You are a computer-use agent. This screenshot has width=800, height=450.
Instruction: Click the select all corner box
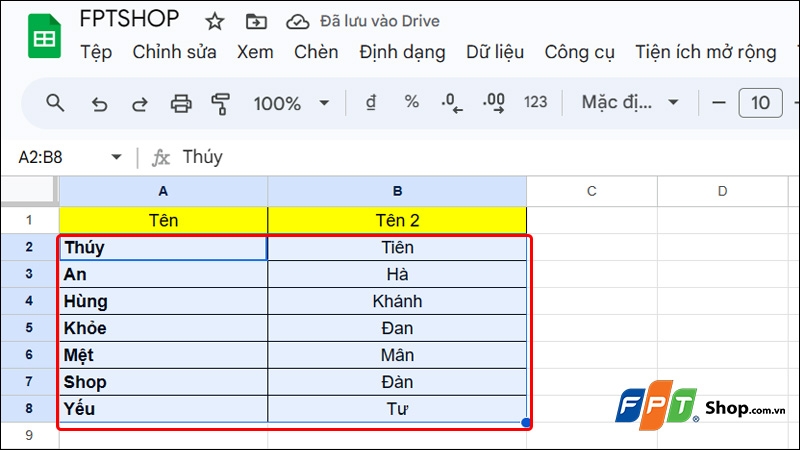[30, 191]
